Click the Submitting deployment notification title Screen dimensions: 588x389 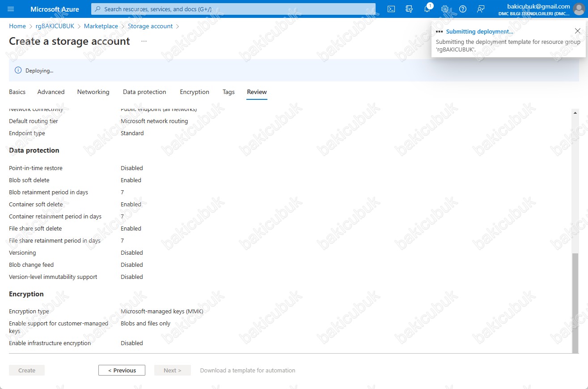pos(480,31)
